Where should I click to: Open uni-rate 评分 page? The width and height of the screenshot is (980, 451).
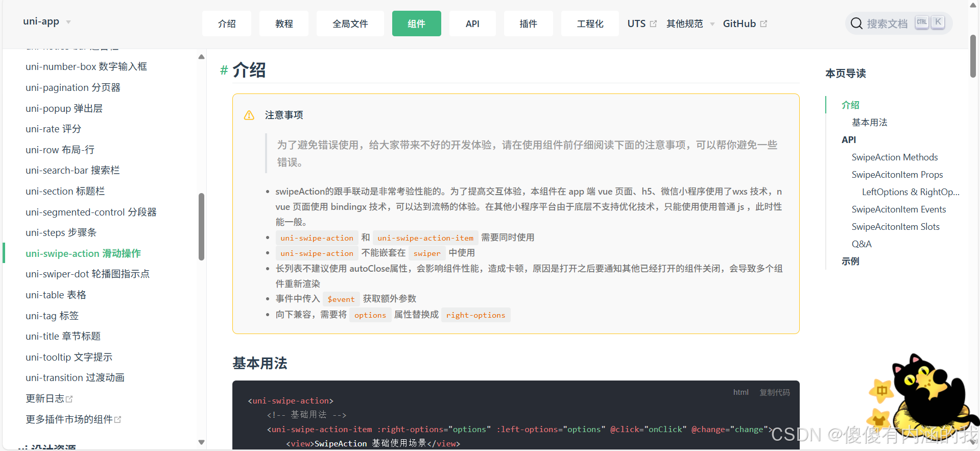(x=53, y=129)
